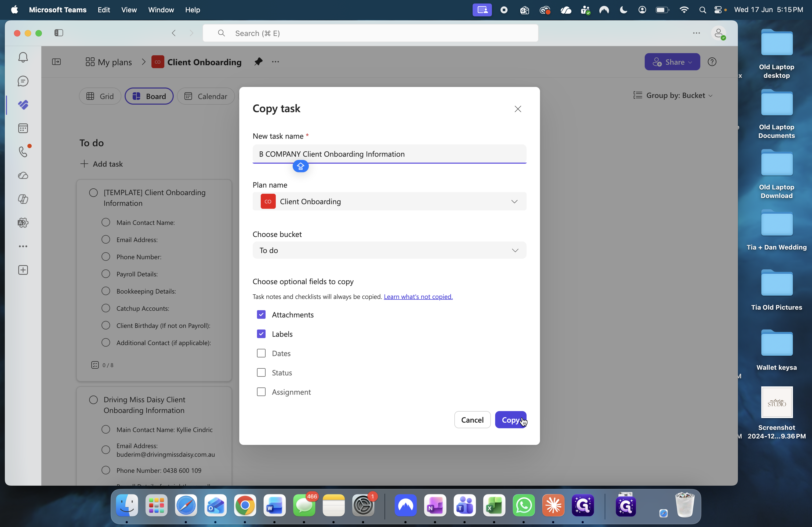Tick the Email Address checklist item in template

(106, 240)
